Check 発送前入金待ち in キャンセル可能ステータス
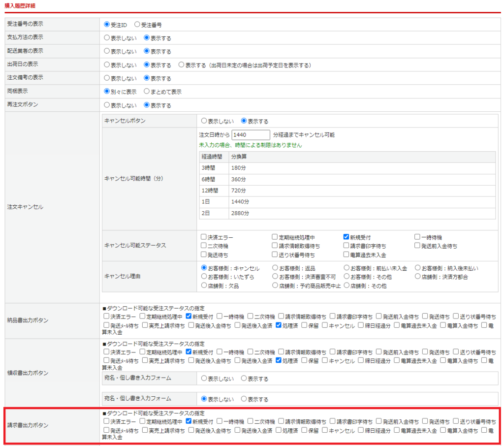Image resolution: width=504 pixels, height=446 pixels. tap(417, 246)
